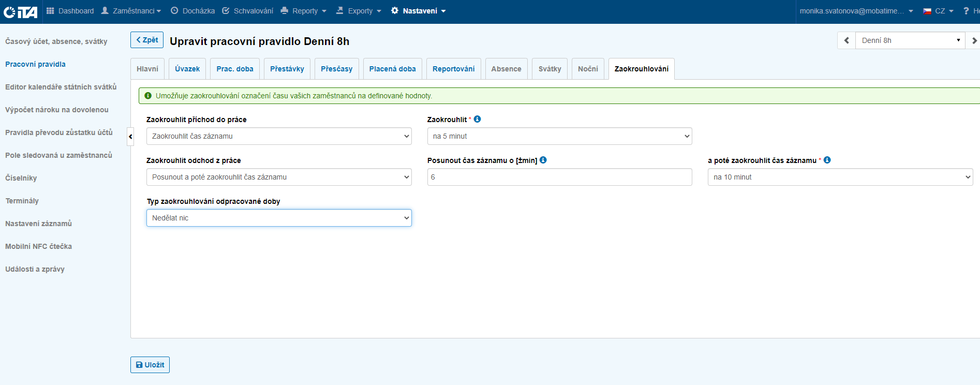Click the info icon next to Zaokrouhlit
Screen dimensions: 980x385
click(477, 119)
